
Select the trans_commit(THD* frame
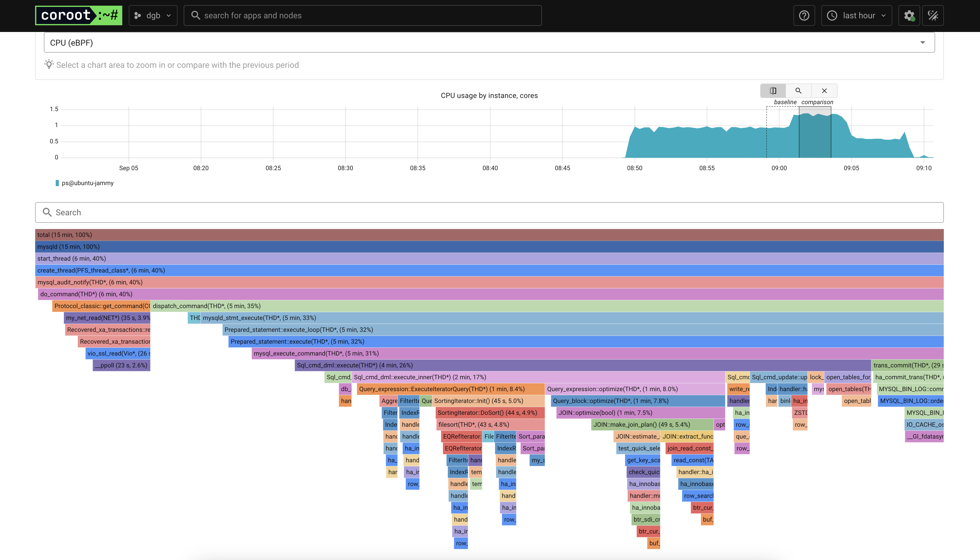[x=908, y=365]
